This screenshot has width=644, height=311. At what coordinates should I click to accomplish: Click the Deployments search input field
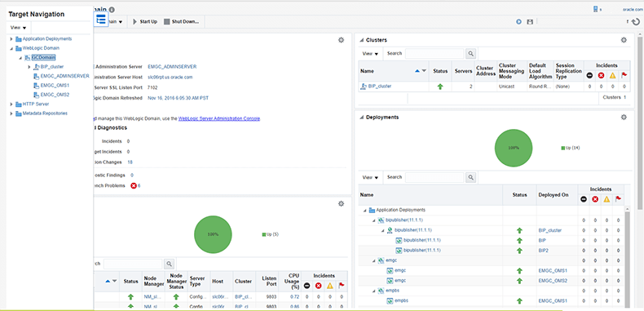point(435,178)
